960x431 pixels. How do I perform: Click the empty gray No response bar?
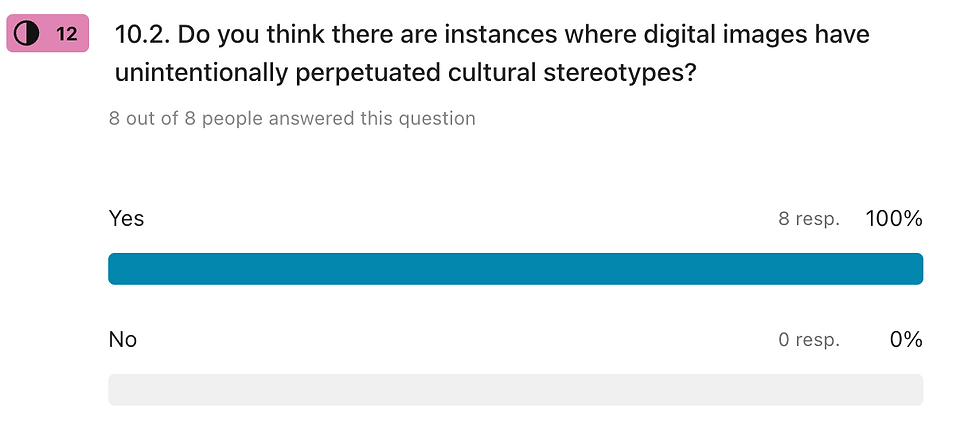[516, 389]
